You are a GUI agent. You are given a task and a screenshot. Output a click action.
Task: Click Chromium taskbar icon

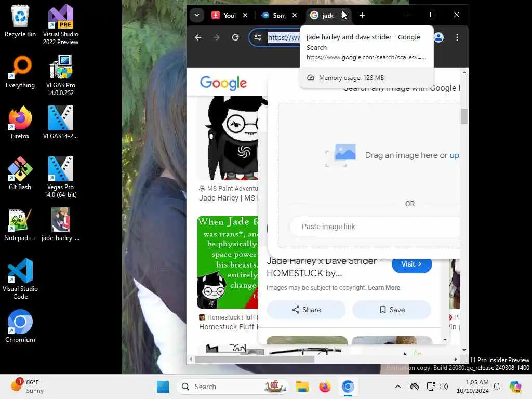point(348,387)
